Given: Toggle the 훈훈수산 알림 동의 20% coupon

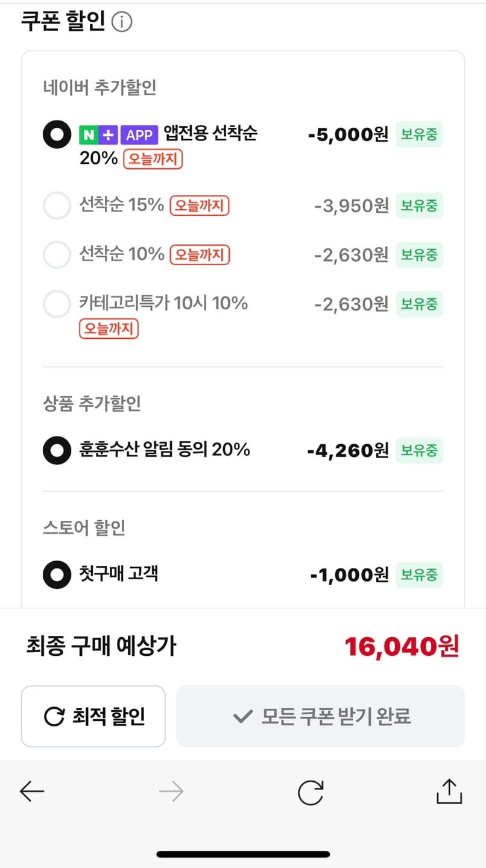Looking at the screenshot, I should click(x=57, y=450).
